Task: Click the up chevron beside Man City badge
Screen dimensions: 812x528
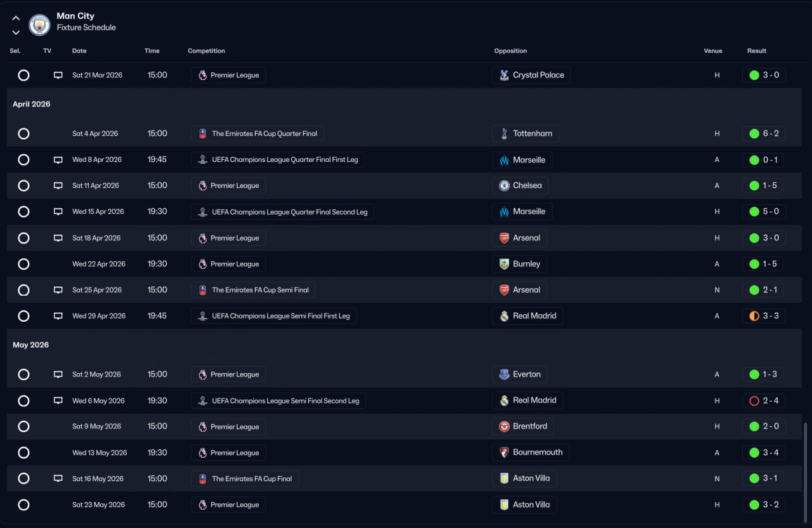Action: (16, 18)
